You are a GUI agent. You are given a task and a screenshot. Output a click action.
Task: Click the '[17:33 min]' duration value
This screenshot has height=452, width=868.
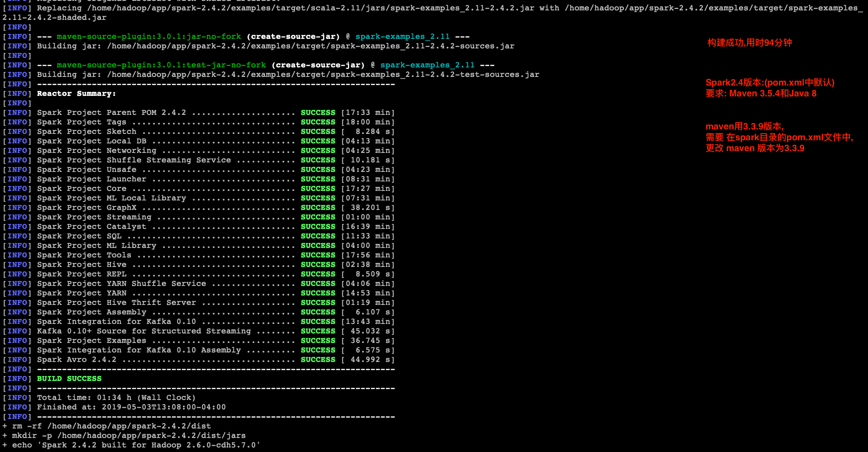(368, 113)
